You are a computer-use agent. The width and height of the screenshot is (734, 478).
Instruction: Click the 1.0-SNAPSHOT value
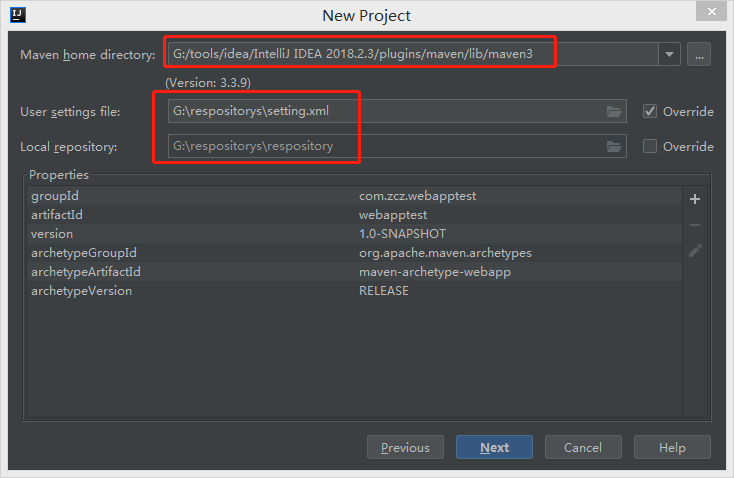tap(403, 234)
